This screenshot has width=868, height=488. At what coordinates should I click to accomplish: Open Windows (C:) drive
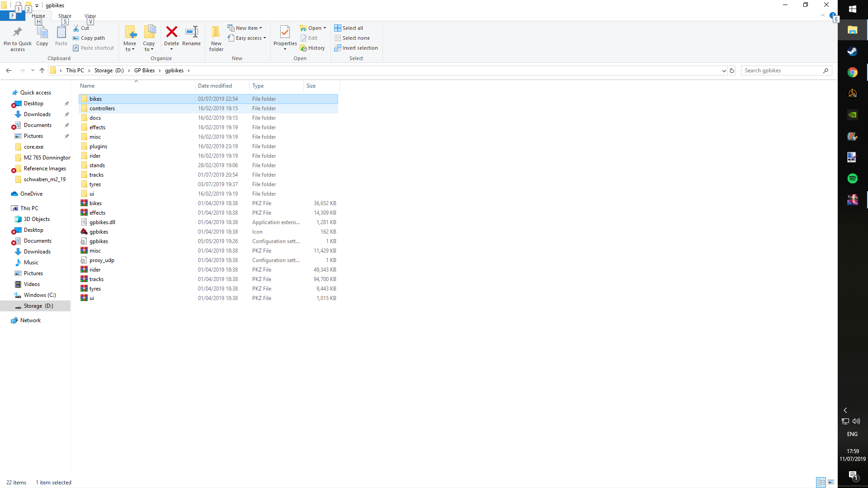tap(40, 295)
